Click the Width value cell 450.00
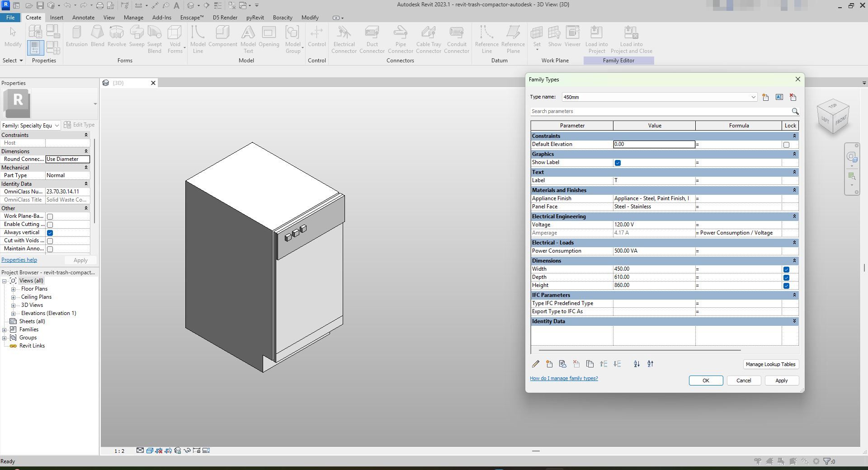Screen dimensions: 868x470 [654, 269]
